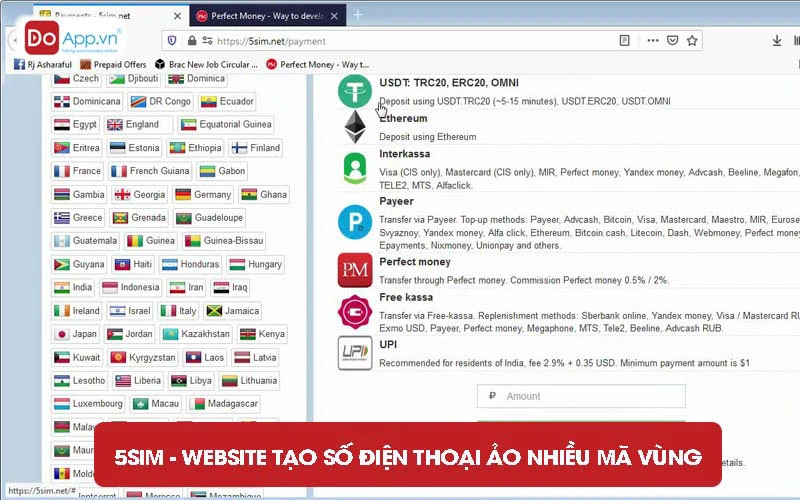The width and height of the screenshot is (800, 500).
Task: Choose Greece country button
Action: click(x=78, y=217)
